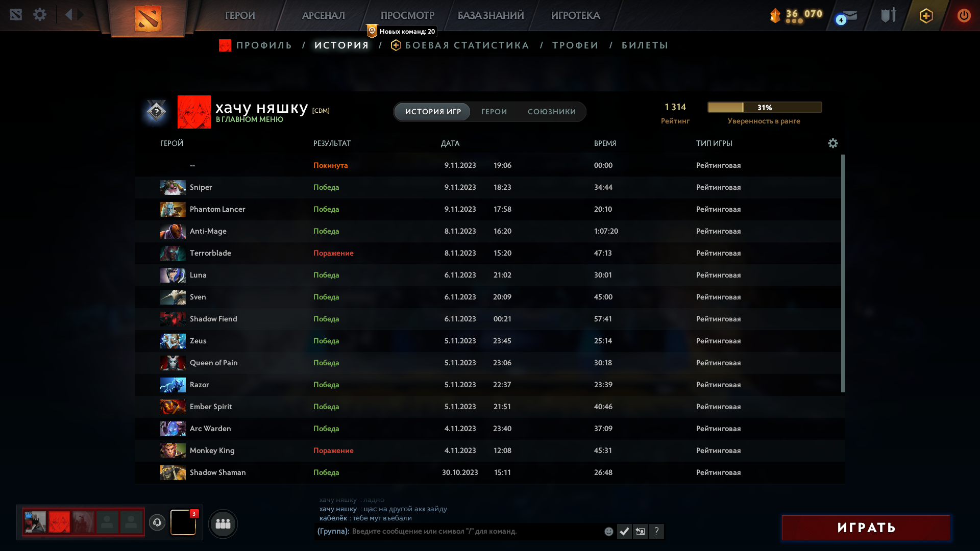Click the Новых команд: 20 tooltip badge

pos(402,31)
